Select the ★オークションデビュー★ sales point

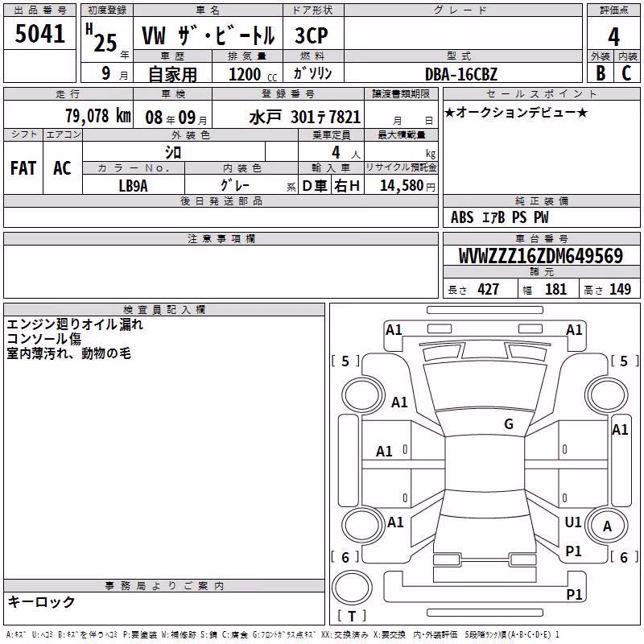[516, 112]
